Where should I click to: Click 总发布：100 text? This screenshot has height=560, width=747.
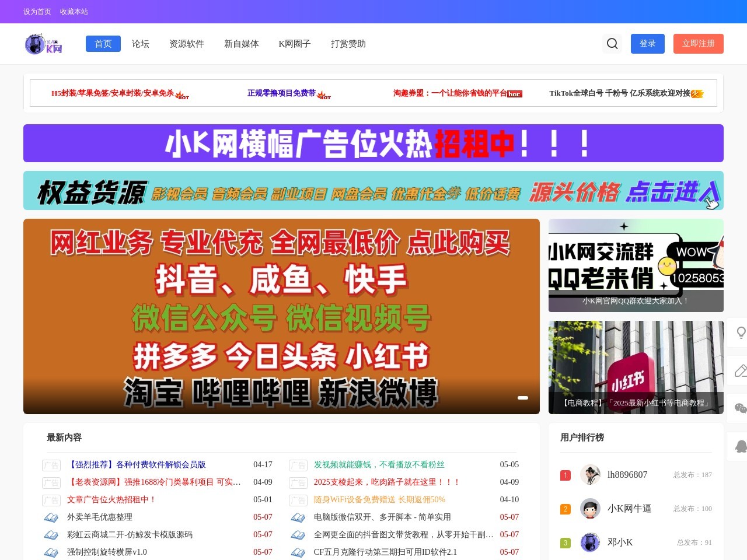click(x=693, y=509)
